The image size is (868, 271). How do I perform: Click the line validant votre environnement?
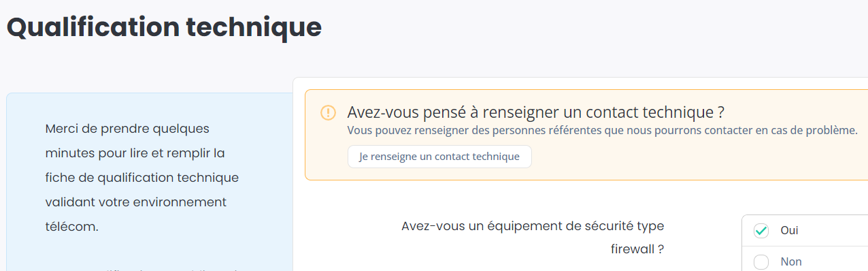tap(135, 202)
